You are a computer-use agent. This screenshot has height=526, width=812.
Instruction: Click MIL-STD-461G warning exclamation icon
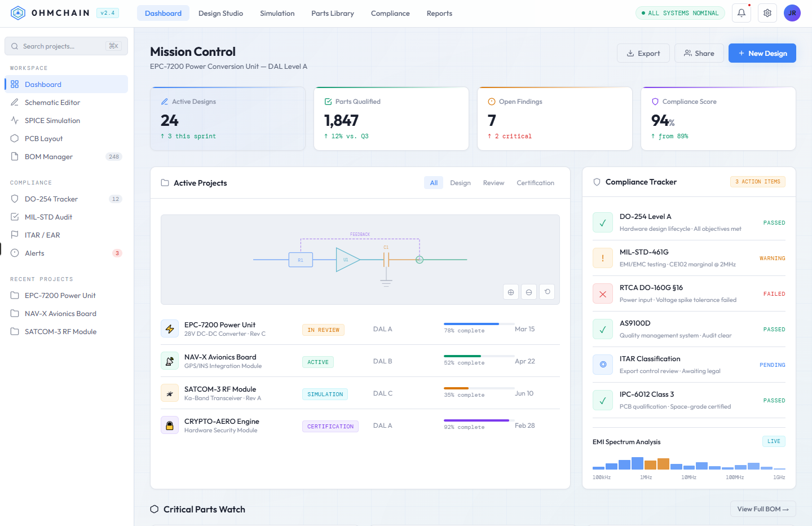603,258
